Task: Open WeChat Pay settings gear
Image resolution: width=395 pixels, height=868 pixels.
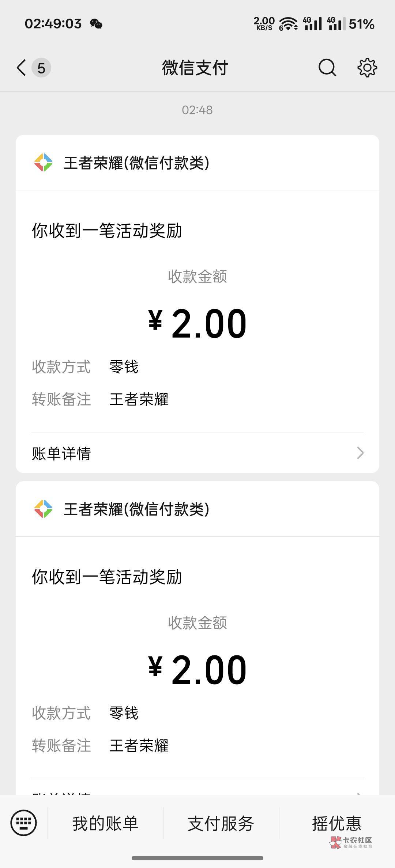Action: click(x=367, y=68)
